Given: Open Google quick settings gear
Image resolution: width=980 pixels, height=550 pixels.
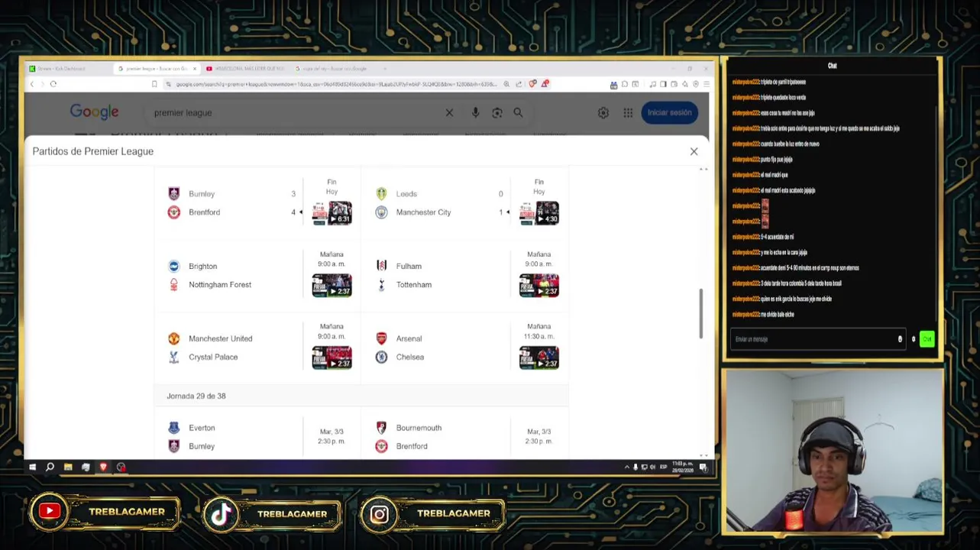Looking at the screenshot, I should pos(603,112).
